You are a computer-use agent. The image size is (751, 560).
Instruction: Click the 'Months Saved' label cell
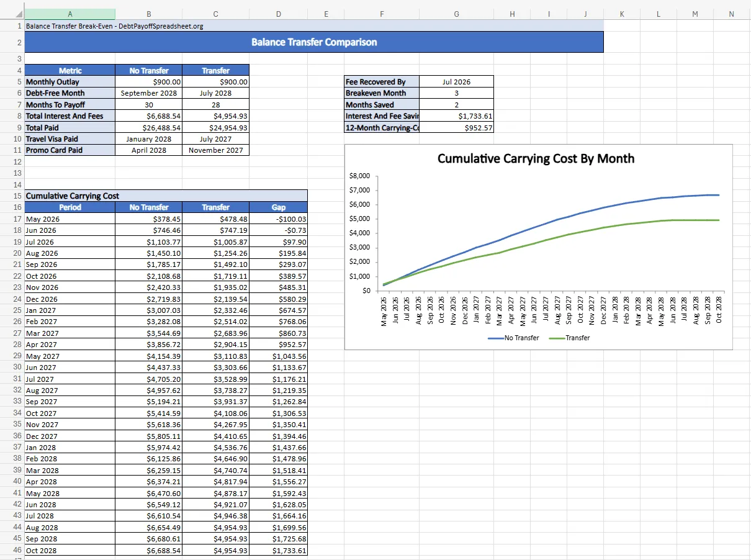[x=382, y=104]
